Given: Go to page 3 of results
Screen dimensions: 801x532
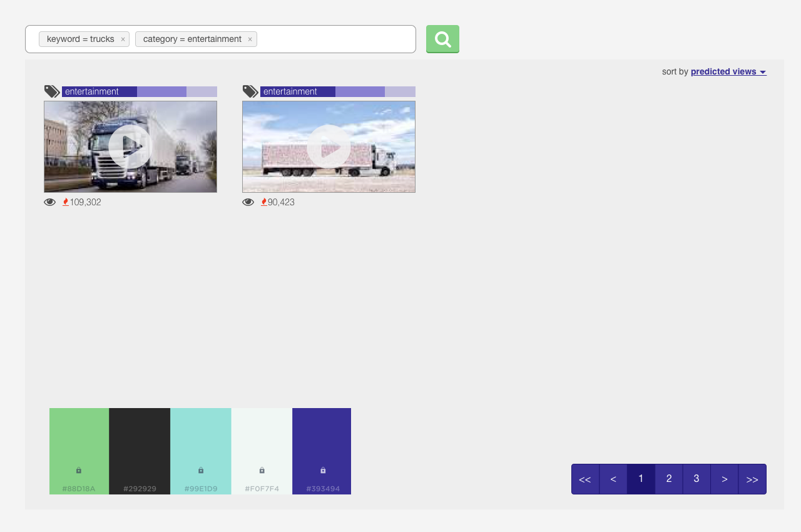Looking at the screenshot, I should point(696,479).
